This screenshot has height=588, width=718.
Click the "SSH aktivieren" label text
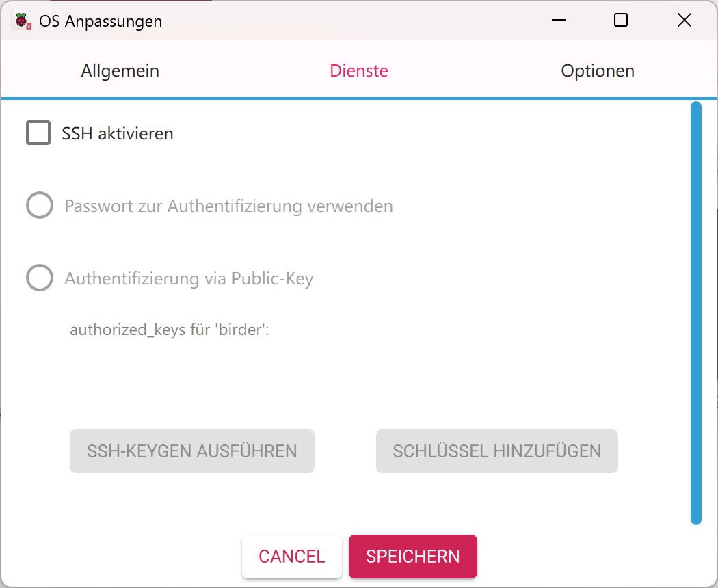[x=118, y=133]
